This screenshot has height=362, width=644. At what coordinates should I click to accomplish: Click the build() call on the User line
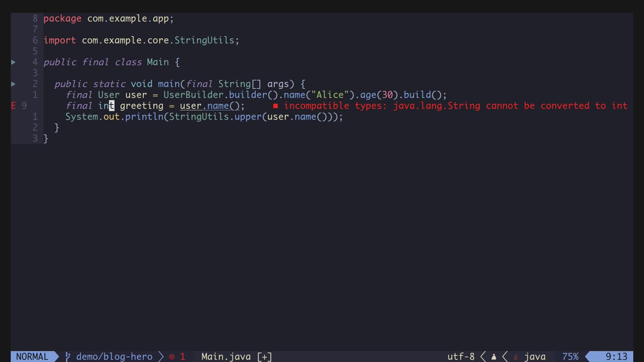[422, 95]
